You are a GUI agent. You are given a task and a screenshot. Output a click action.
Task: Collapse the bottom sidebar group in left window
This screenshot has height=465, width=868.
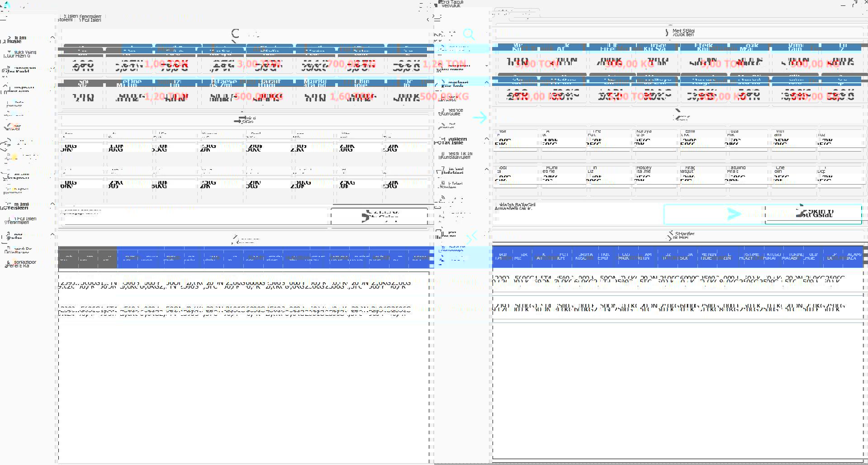[x=52, y=235]
